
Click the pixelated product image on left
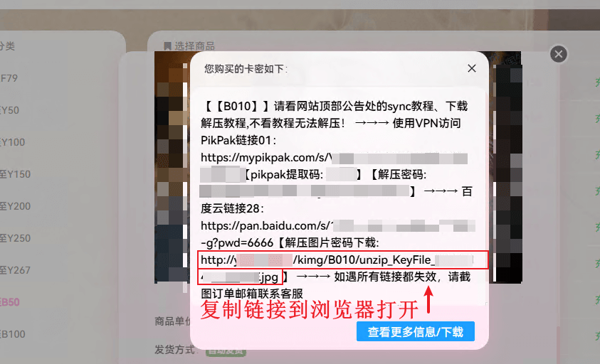tap(172, 168)
